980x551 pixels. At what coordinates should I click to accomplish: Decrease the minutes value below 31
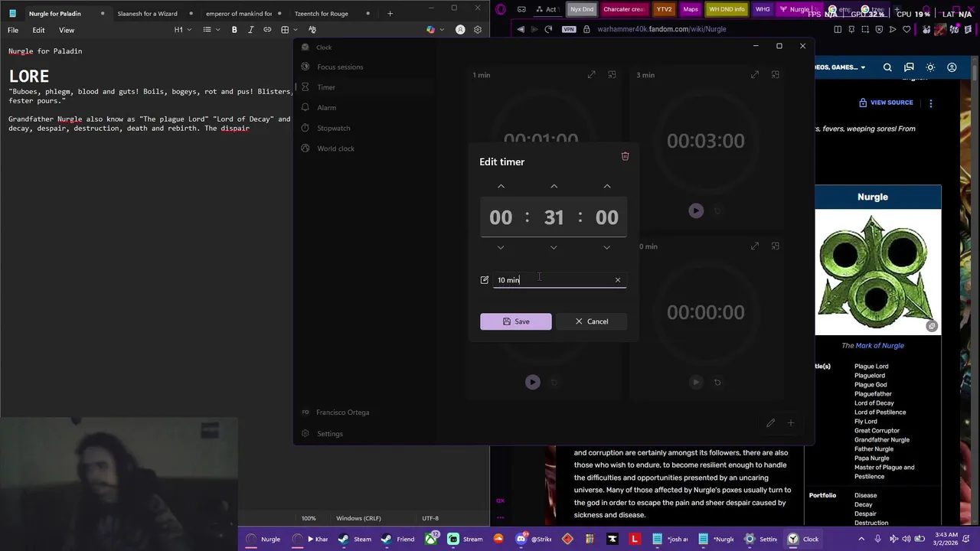click(x=554, y=247)
